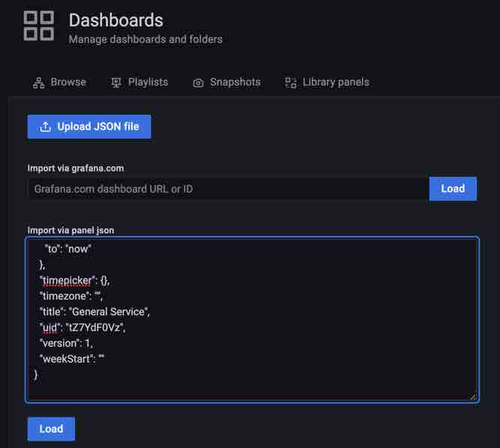500x448 pixels.
Task: Go to the Snapshots tab
Action: [x=235, y=82]
